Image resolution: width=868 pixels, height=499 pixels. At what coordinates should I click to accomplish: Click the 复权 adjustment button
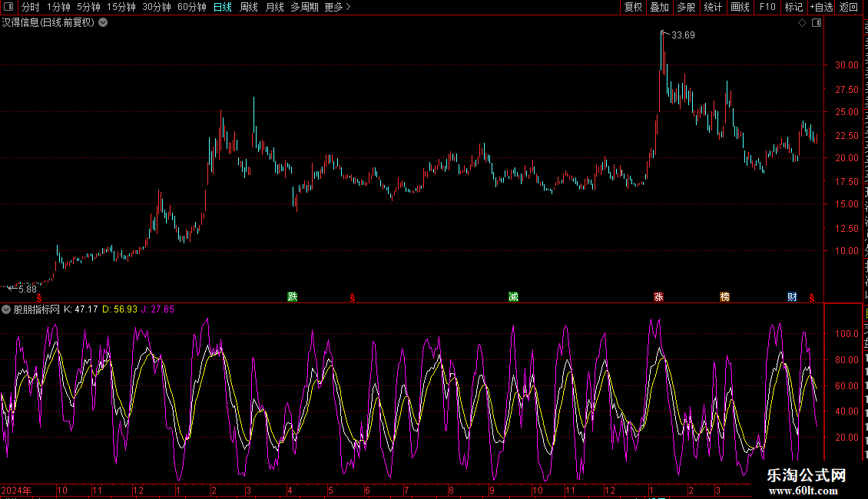tap(633, 7)
